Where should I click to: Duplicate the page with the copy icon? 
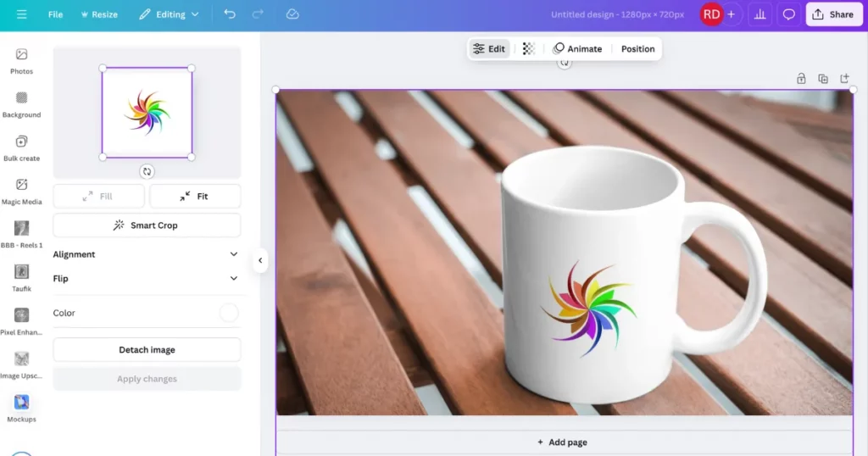823,79
